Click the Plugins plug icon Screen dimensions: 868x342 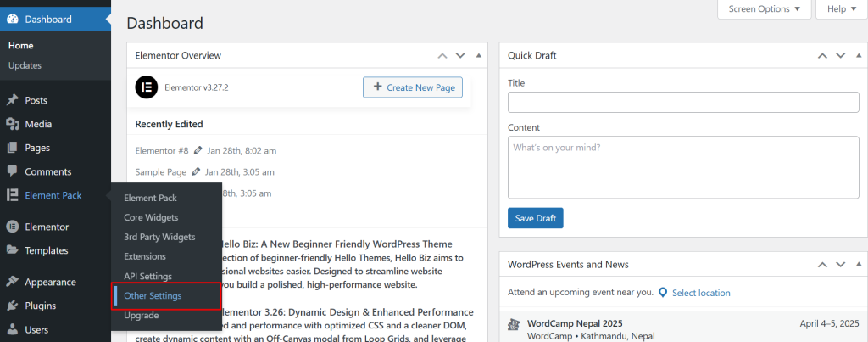(13, 306)
